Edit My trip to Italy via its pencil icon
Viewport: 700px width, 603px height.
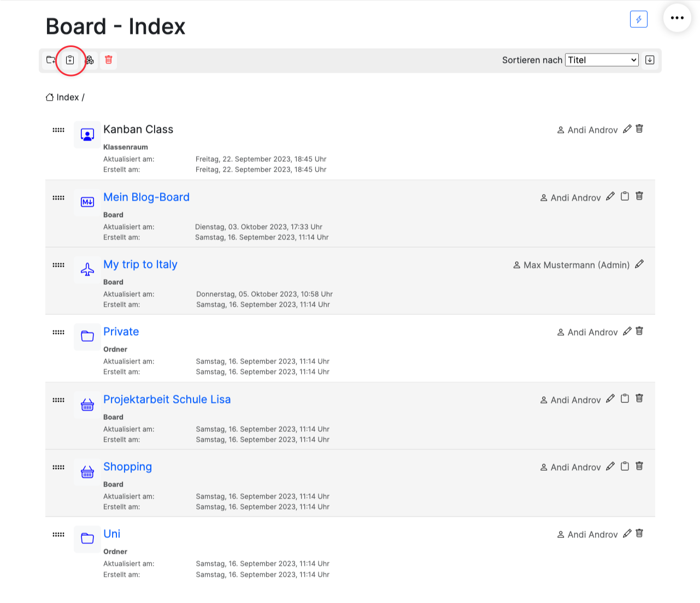[x=639, y=264]
